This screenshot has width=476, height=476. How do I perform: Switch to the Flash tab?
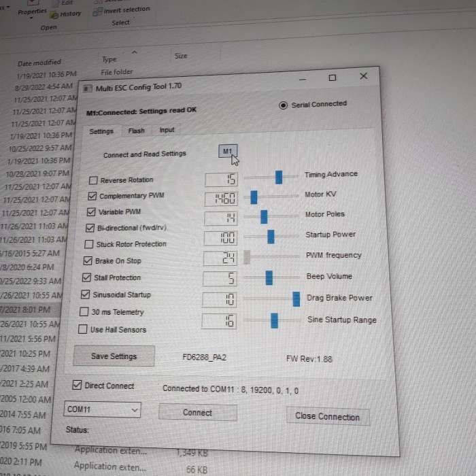[x=136, y=131]
